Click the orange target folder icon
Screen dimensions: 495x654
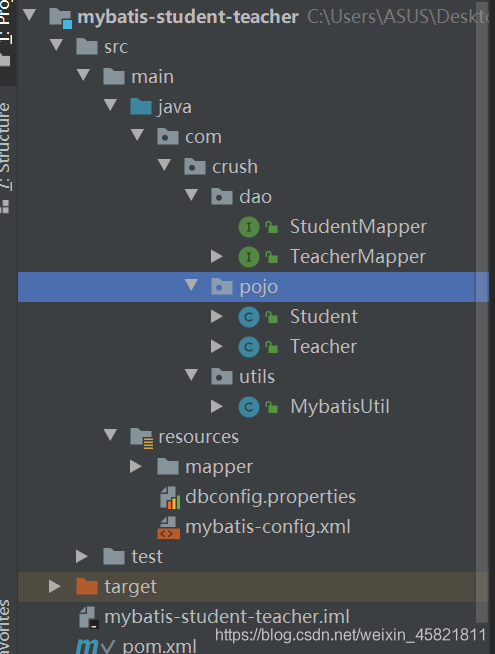87,587
